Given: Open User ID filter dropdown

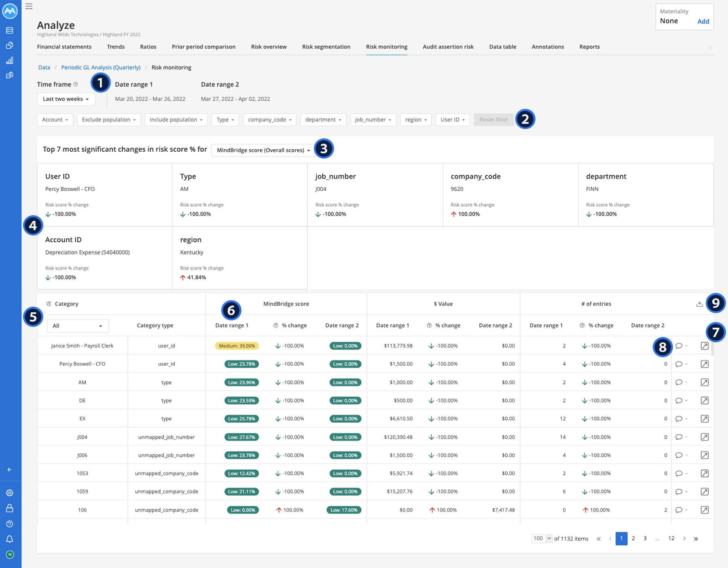Looking at the screenshot, I should pos(453,120).
